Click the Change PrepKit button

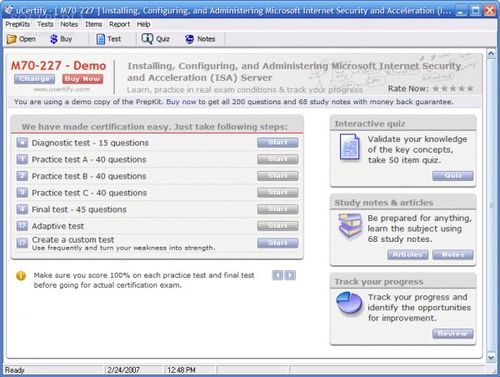point(35,79)
